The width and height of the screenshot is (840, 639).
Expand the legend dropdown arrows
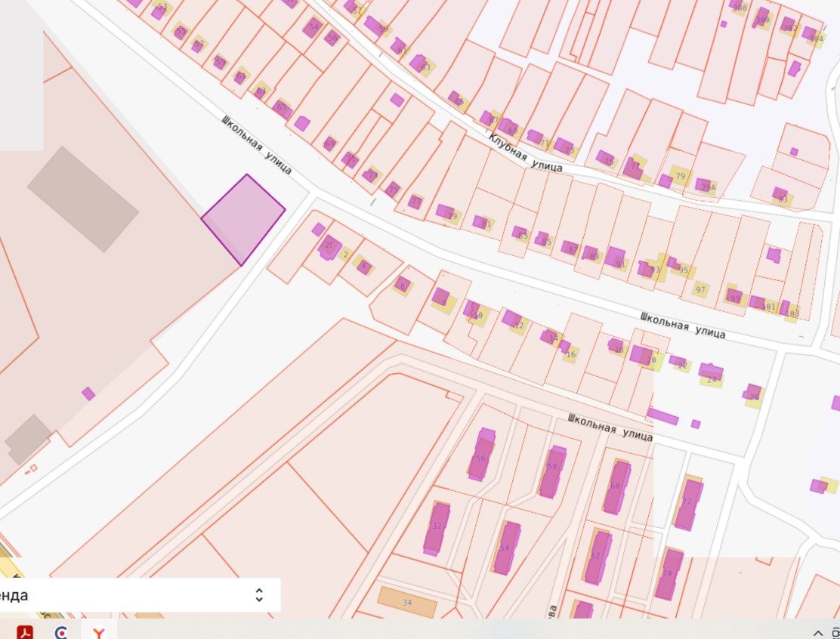pyautogui.click(x=259, y=595)
